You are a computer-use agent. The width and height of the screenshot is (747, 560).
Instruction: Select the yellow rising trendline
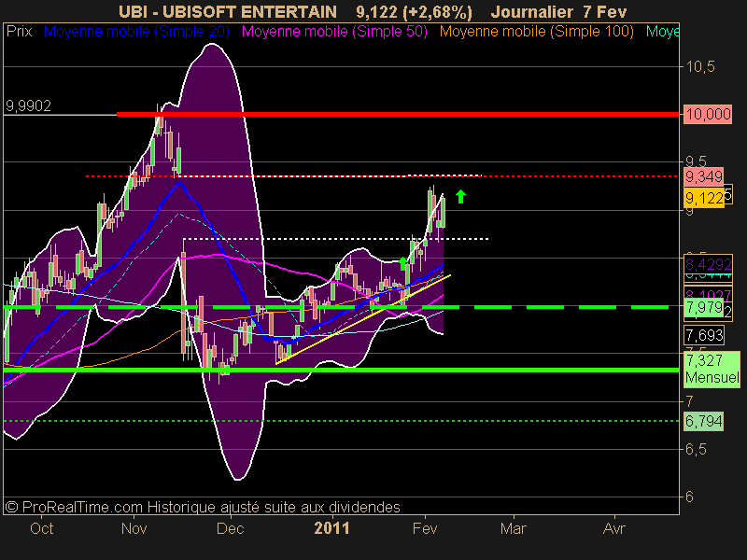coord(363,319)
